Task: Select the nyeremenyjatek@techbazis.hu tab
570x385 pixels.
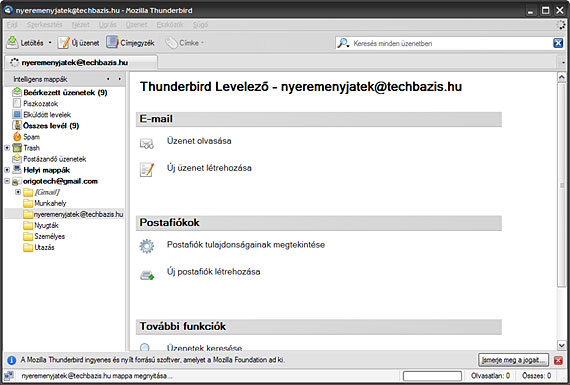Action: pos(81,63)
